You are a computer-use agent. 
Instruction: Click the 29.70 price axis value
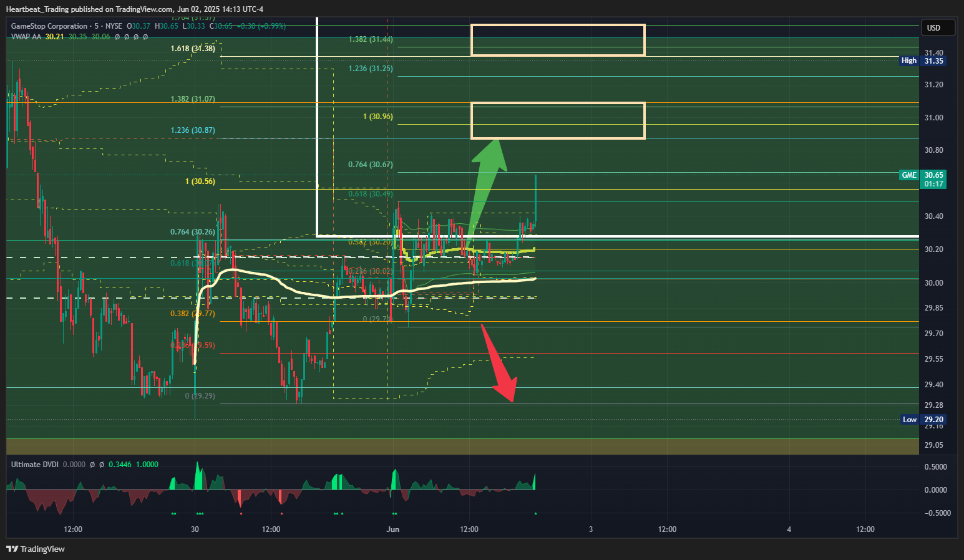[x=933, y=334]
